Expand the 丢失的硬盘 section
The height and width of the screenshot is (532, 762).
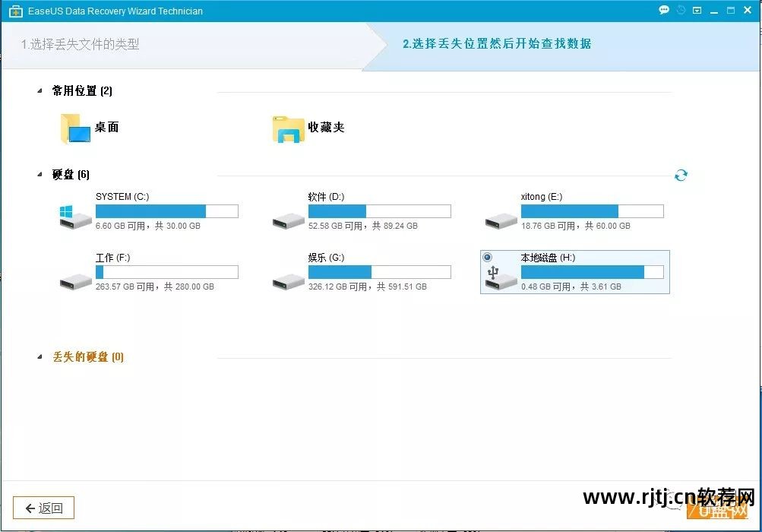click(40, 357)
